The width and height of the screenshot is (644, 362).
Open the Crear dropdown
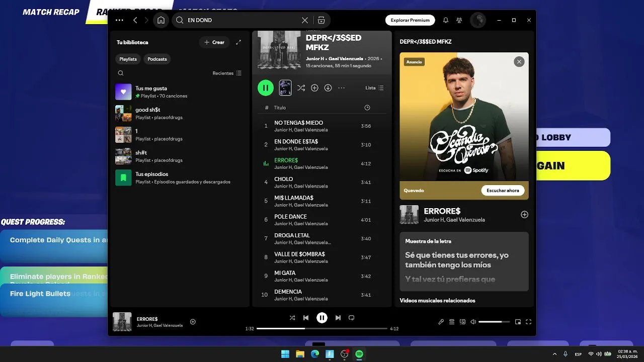coord(214,42)
